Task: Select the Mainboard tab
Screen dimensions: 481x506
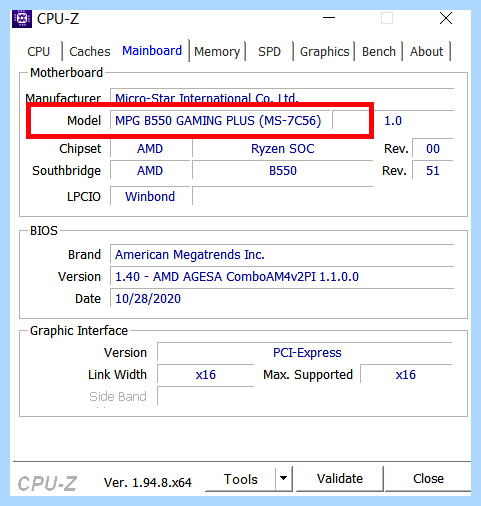Action: pos(152,51)
